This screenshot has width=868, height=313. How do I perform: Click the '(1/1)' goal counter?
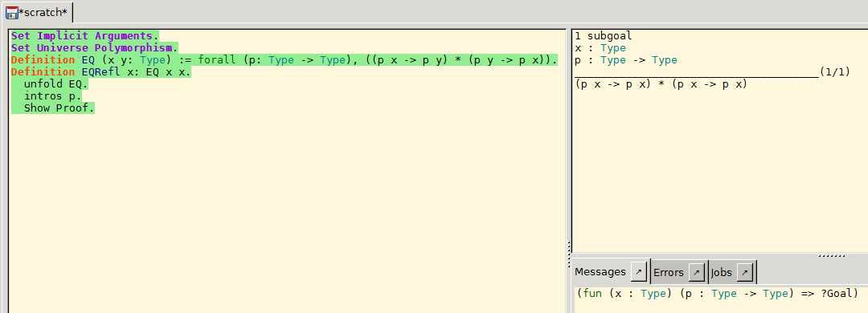835,72
